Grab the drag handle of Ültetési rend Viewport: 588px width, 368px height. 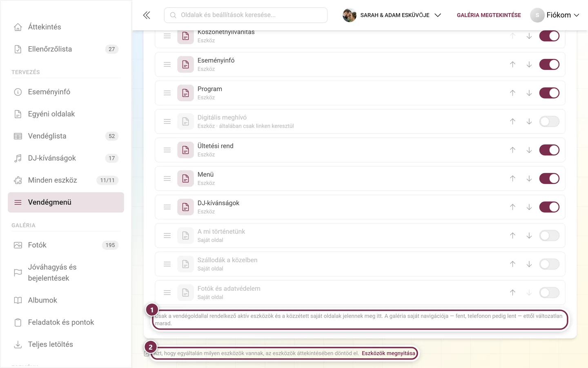pyautogui.click(x=167, y=150)
